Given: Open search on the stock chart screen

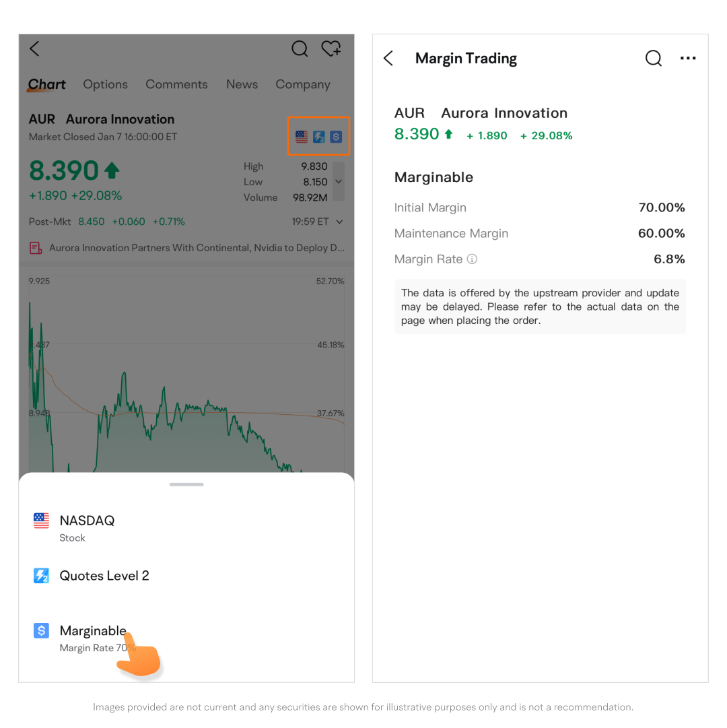Looking at the screenshot, I should click(300, 48).
